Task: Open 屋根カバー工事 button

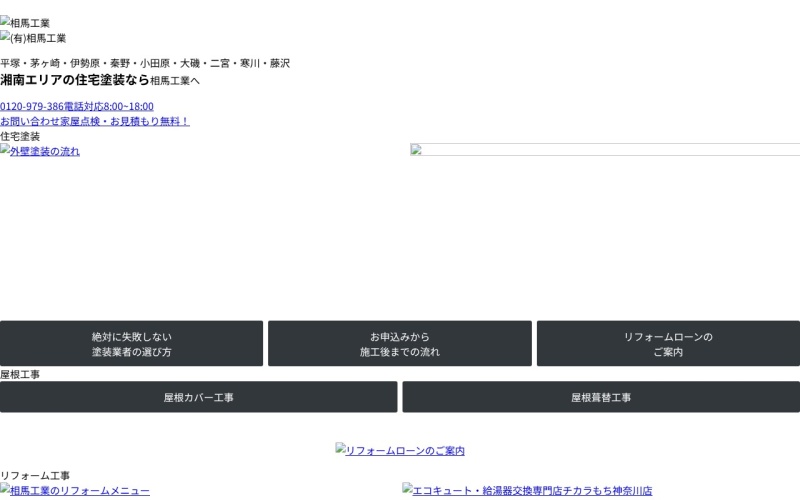Action: click(x=198, y=397)
